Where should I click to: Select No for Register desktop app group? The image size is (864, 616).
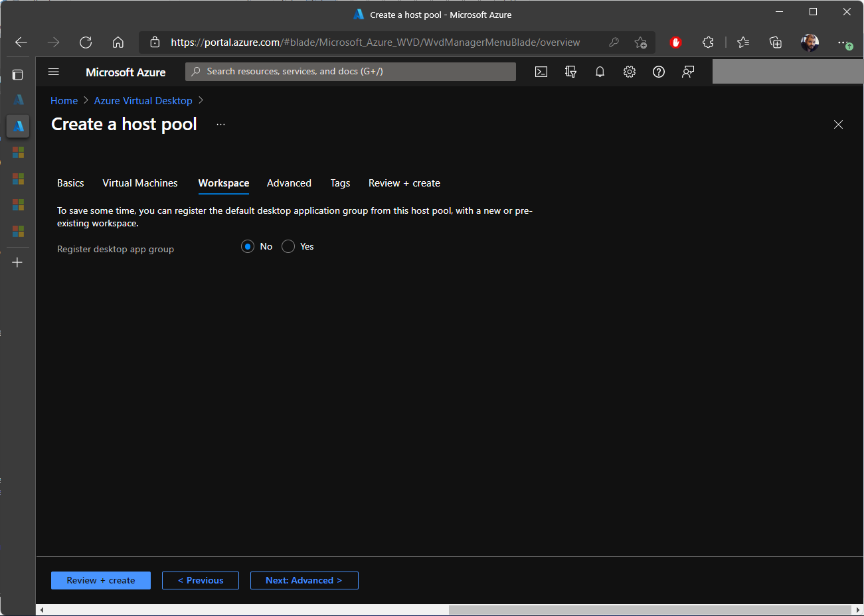[x=248, y=246]
